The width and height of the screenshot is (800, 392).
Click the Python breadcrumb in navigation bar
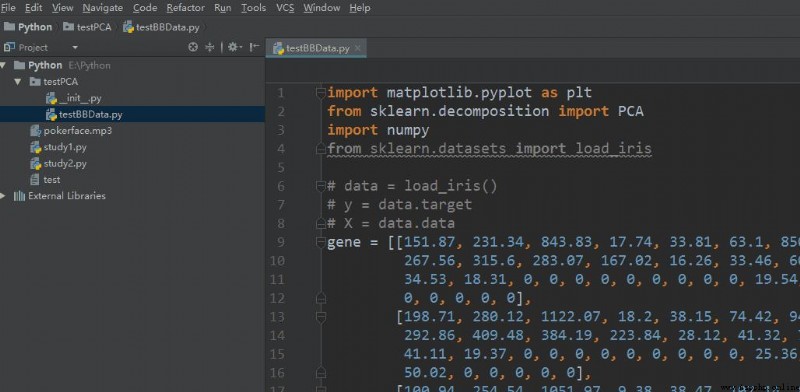click(x=28, y=27)
